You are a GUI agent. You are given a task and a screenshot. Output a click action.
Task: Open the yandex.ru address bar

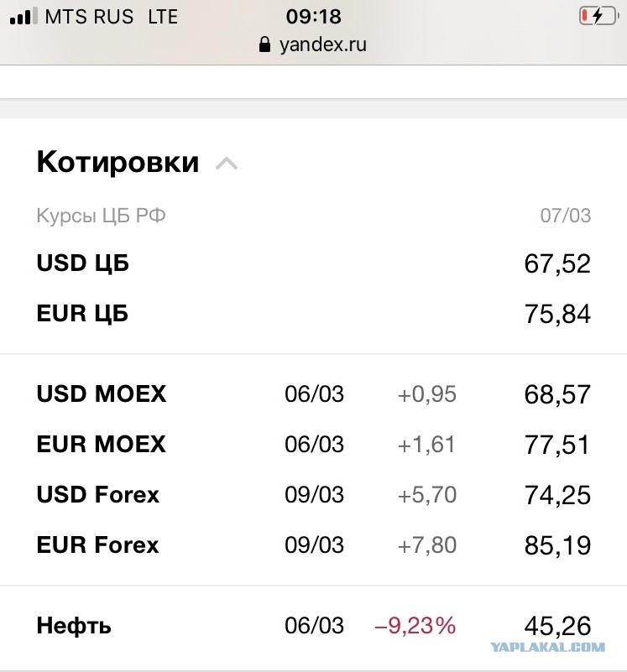click(x=313, y=44)
